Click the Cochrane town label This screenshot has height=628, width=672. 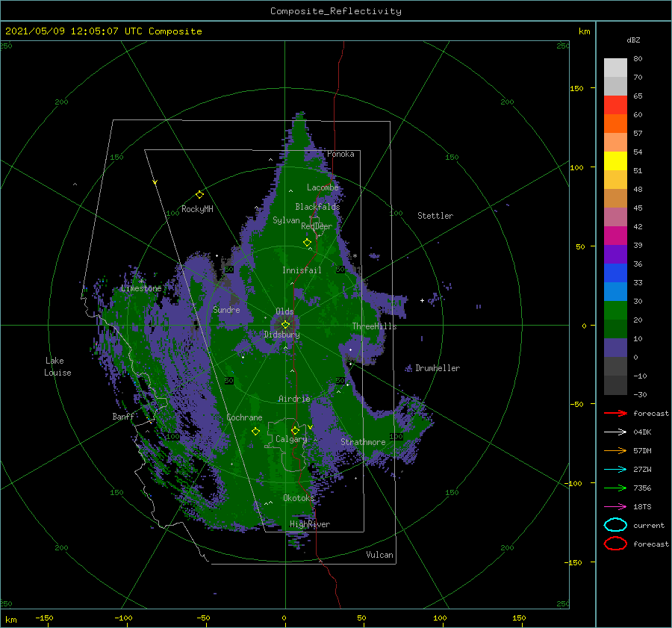(x=244, y=417)
